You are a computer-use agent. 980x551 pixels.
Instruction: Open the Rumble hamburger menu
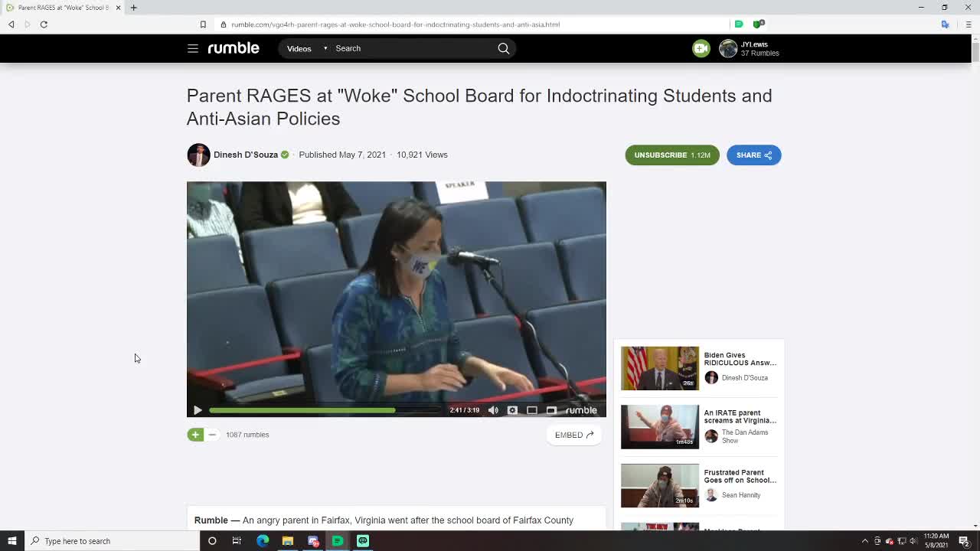193,48
